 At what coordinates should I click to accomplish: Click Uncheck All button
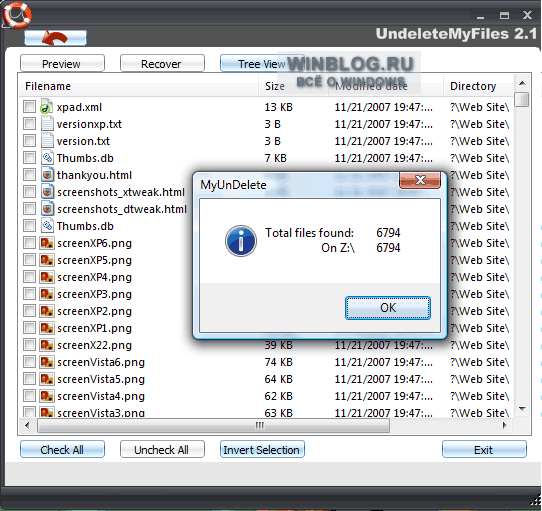(162, 449)
